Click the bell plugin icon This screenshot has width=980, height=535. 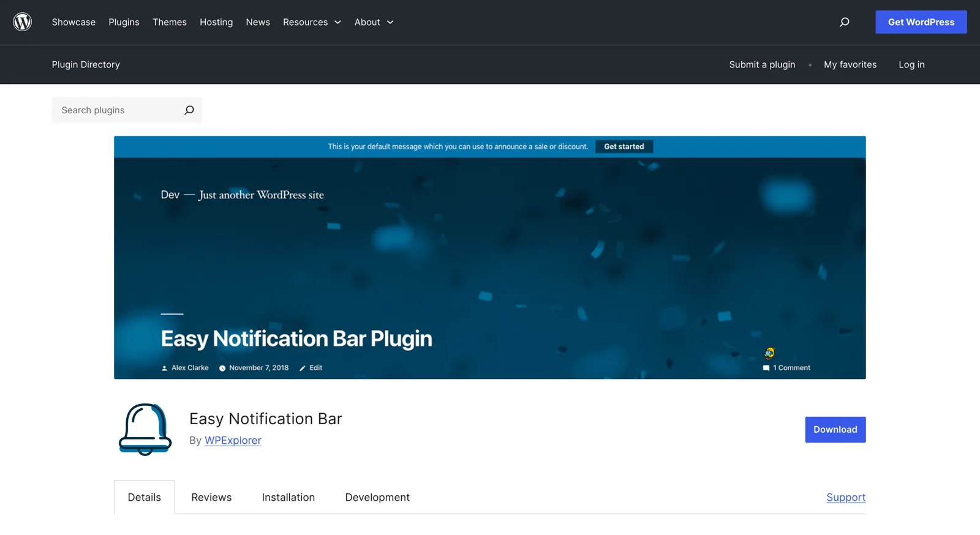pyautogui.click(x=145, y=429)
